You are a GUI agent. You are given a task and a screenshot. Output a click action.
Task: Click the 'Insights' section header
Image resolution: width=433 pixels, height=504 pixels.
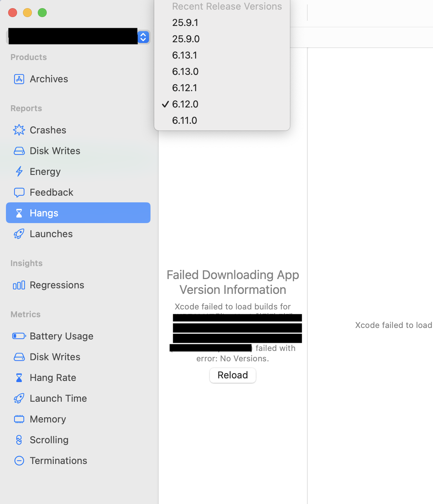pos(26,263)
